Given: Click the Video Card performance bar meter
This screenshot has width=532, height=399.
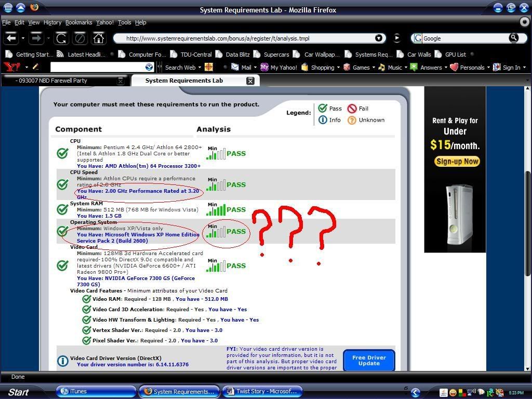Looking at the screenshot, I should 216,267.
